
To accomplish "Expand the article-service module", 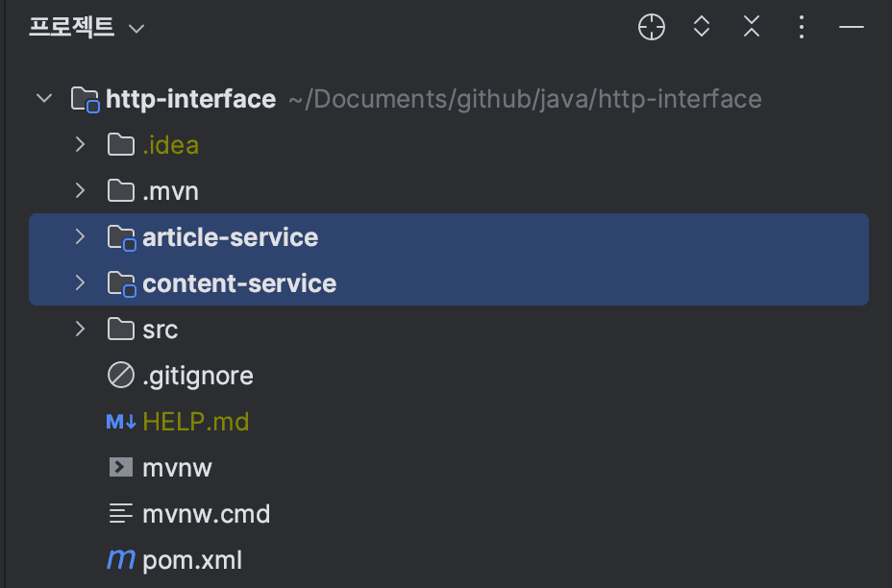I will coord(80,237).
